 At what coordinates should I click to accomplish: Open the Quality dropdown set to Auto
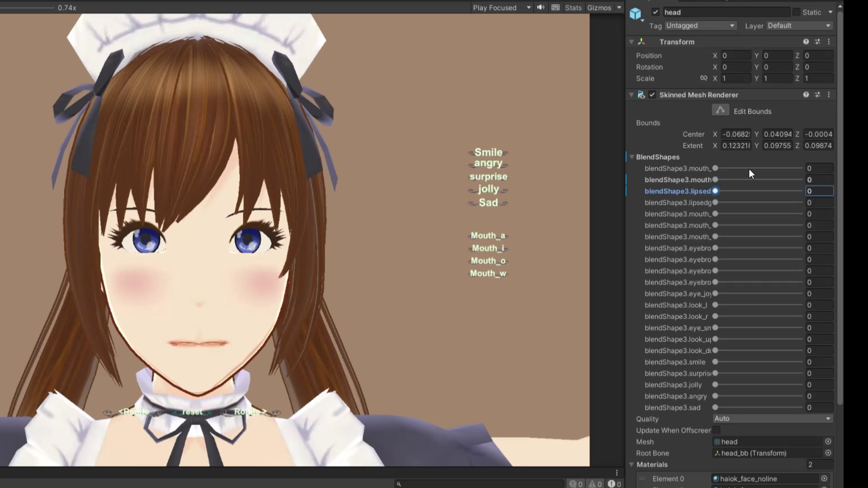773,418
